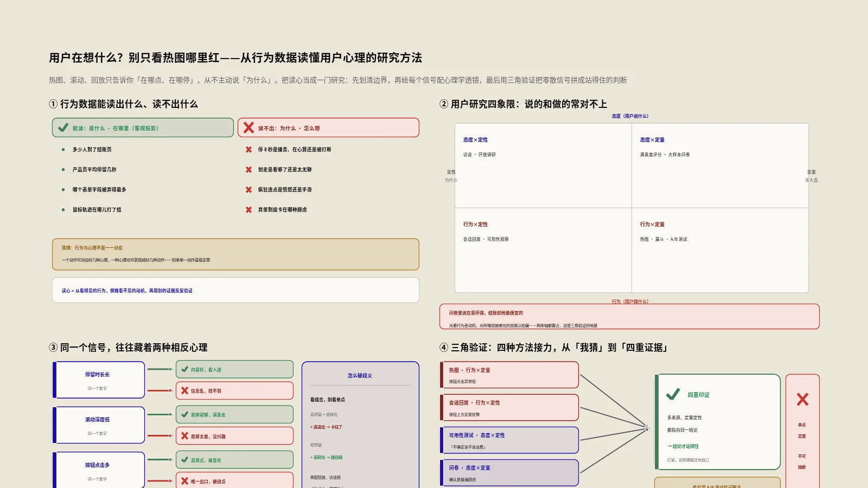
Task: Click the green bullet before 多少人到了结账页
Action: click(x=63, y=149)
